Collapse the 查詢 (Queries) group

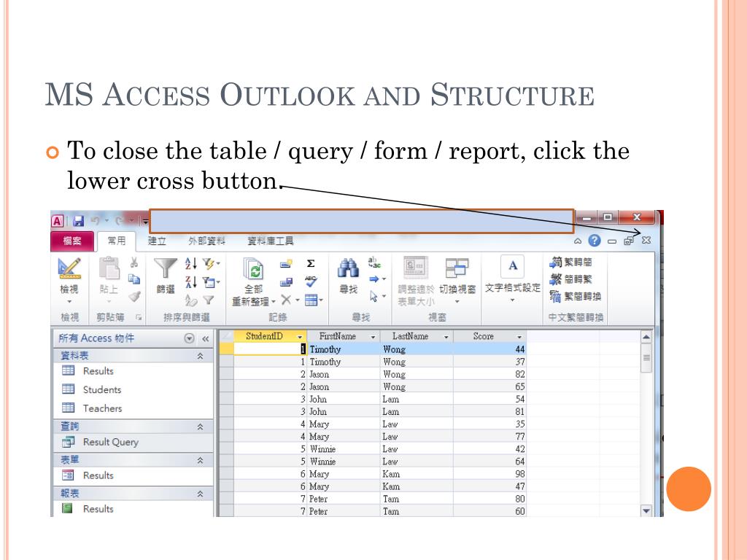(200, 427)
